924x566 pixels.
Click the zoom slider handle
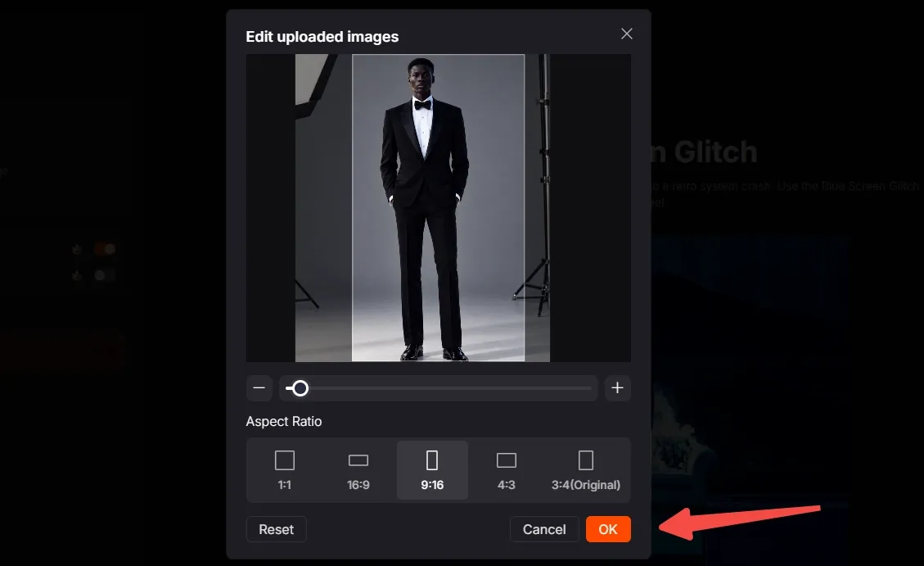coord(300,388)
